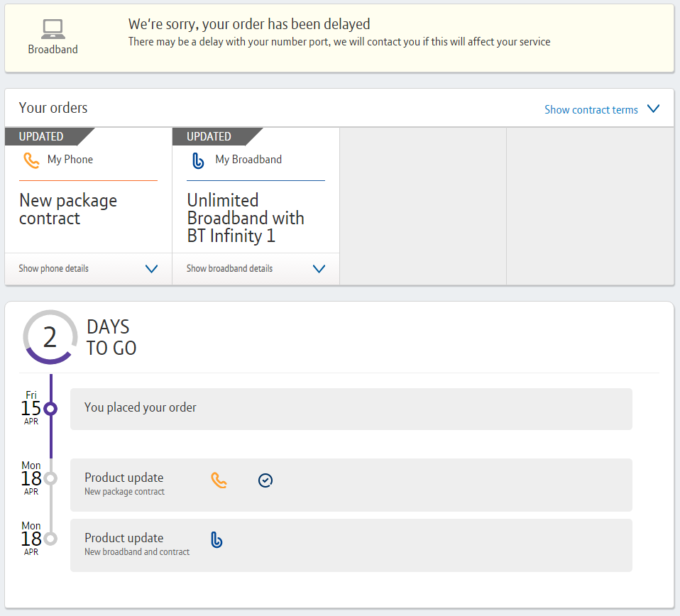This screenshot has height=616, width=680.
Task: Click the 'My Phone' card title
Action: point(70,160)
